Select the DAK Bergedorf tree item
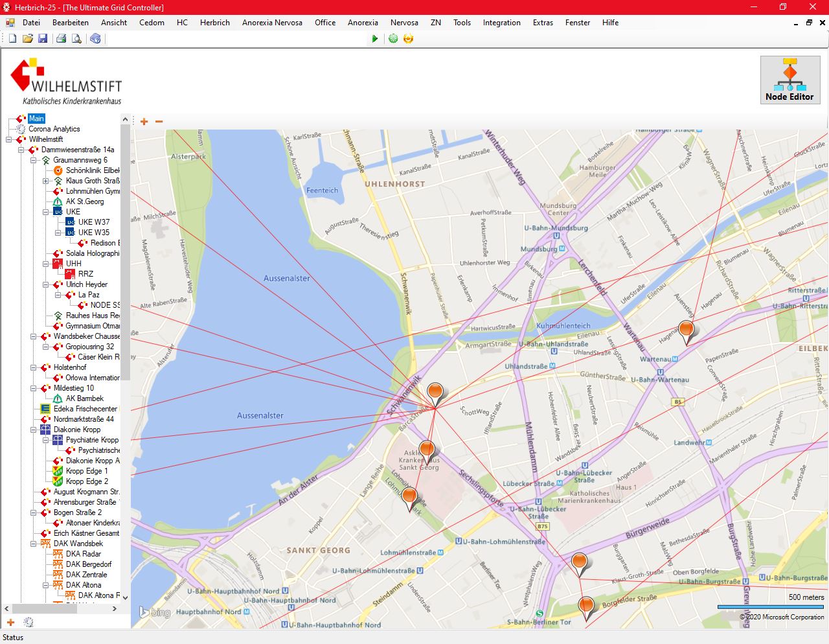Image resolution: width=829 pixels, height=644 pixels. point(89,564)
